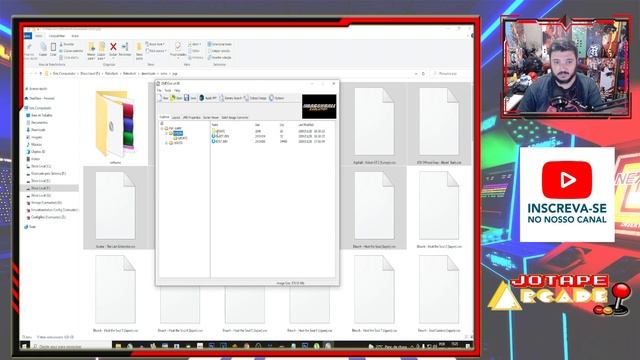Click Este Computador in address bar breadcrumb
The image size is (640, 360).
coord(64,73)
